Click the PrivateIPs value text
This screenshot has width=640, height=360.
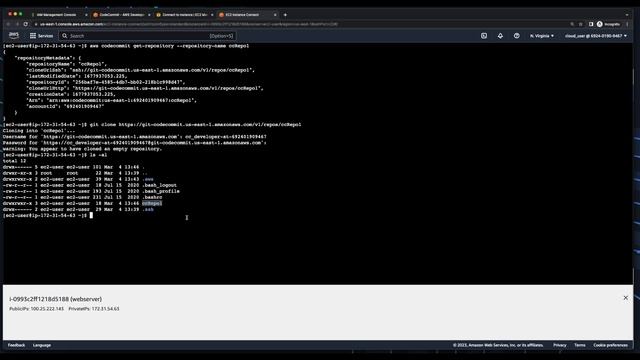click(x=105, y=309)
